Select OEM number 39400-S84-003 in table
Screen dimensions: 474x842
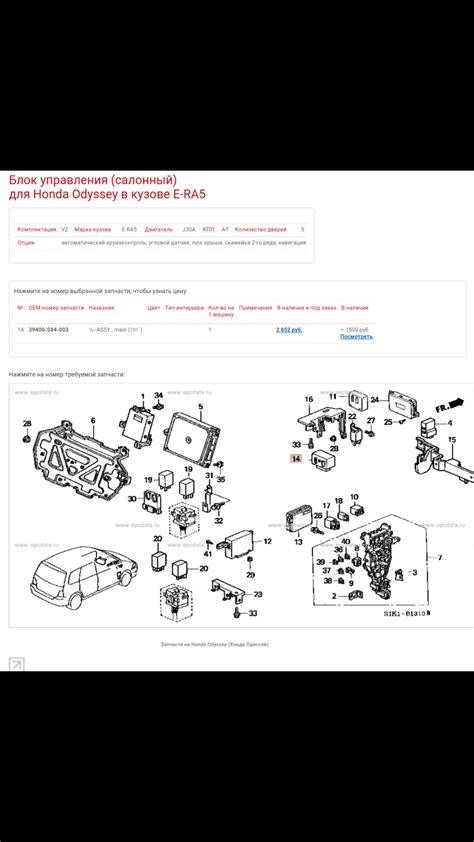[48, 330]
